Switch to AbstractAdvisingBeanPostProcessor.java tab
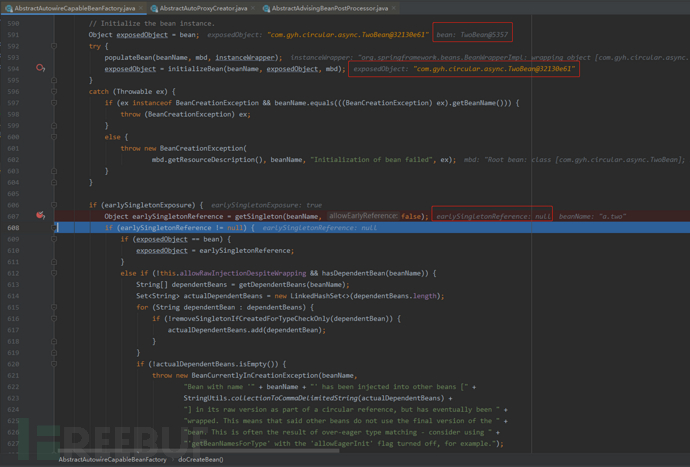 coord(330,8)
